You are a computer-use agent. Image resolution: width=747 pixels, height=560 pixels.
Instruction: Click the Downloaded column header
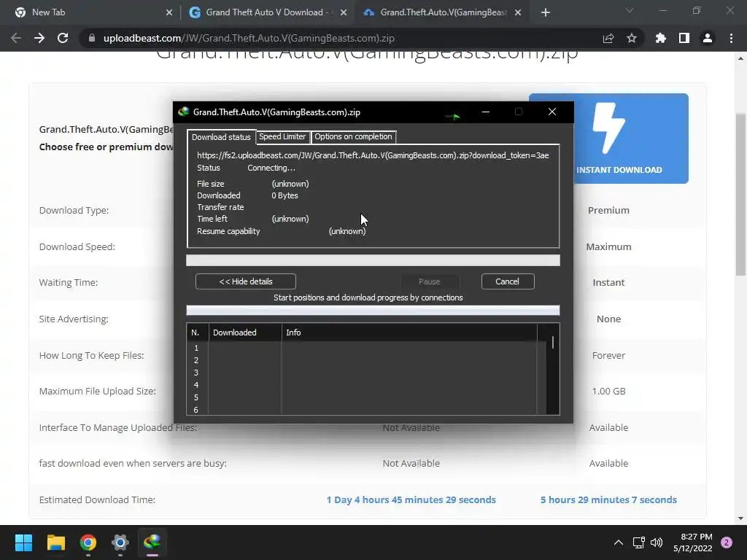245,332
